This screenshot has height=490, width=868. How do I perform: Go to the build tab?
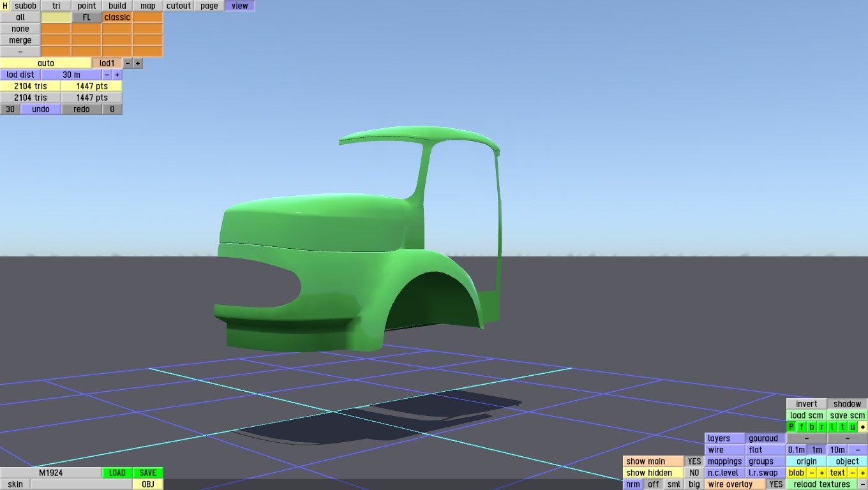tap(117, 6)
